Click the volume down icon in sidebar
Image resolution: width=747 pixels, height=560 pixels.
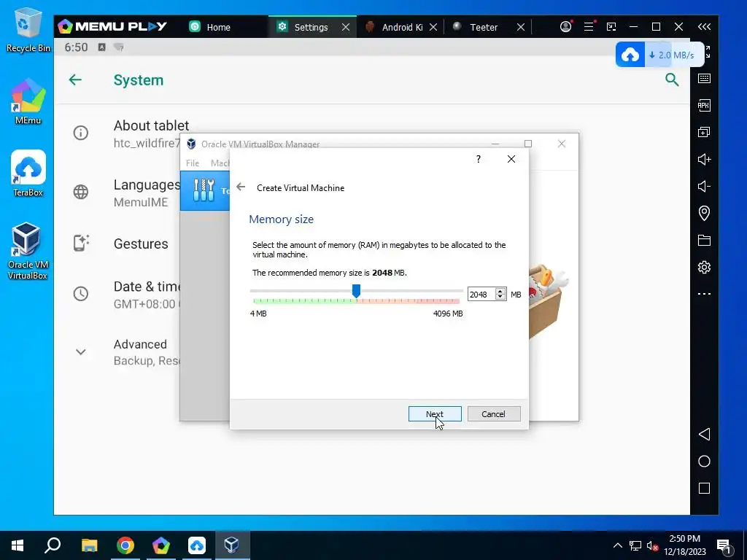[704, 186]
